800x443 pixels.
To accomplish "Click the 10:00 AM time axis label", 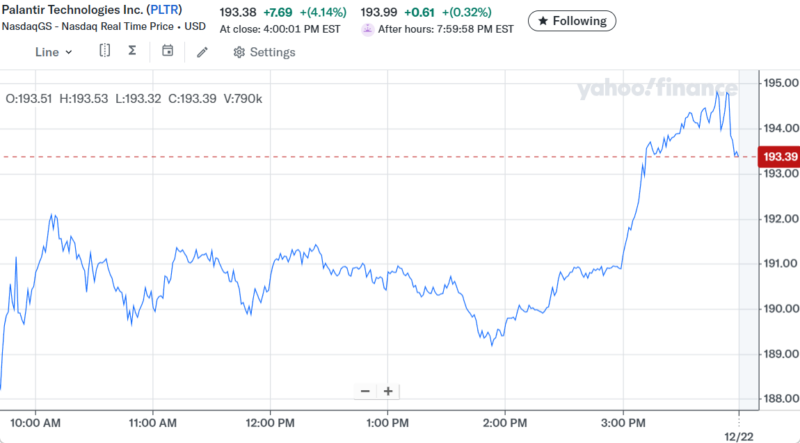I will click(37, 421).
